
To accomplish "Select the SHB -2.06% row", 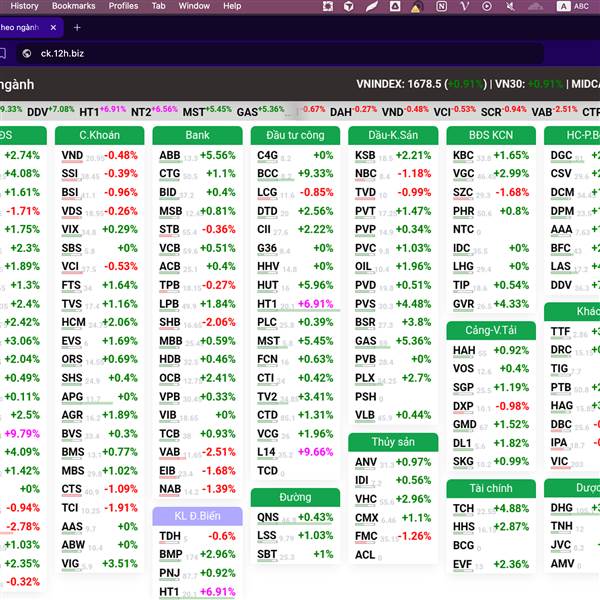I will click(197, 323).
